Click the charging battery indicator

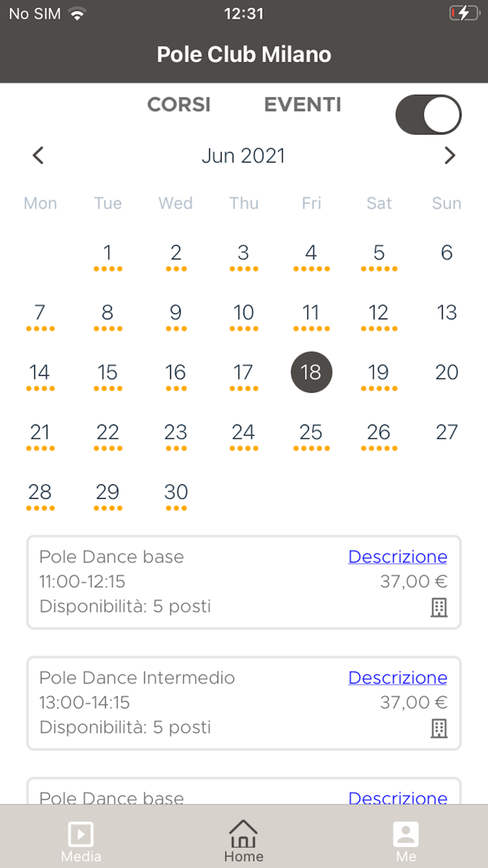[464, 12]
